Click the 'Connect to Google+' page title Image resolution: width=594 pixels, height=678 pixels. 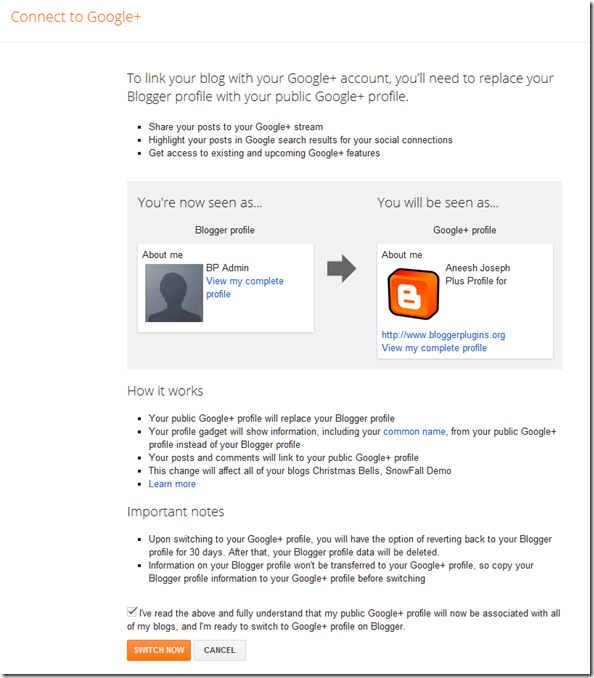click(x=76, y=17)
